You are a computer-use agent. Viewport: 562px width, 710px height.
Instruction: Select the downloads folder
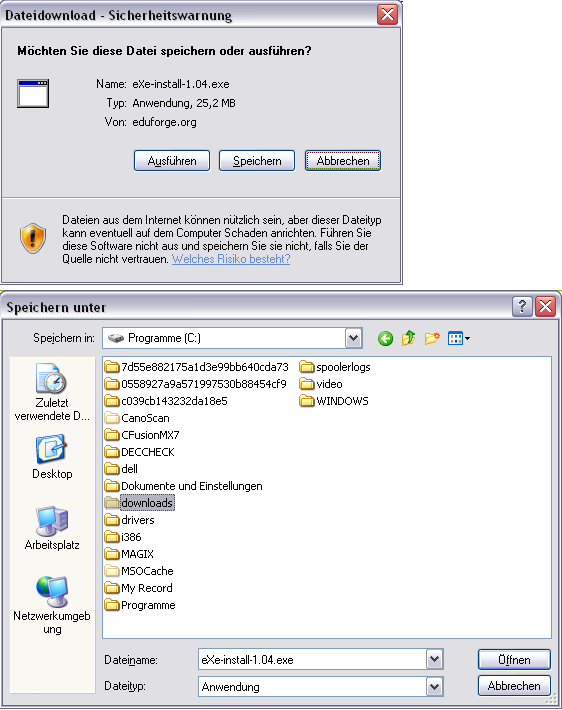pos(139,503)
